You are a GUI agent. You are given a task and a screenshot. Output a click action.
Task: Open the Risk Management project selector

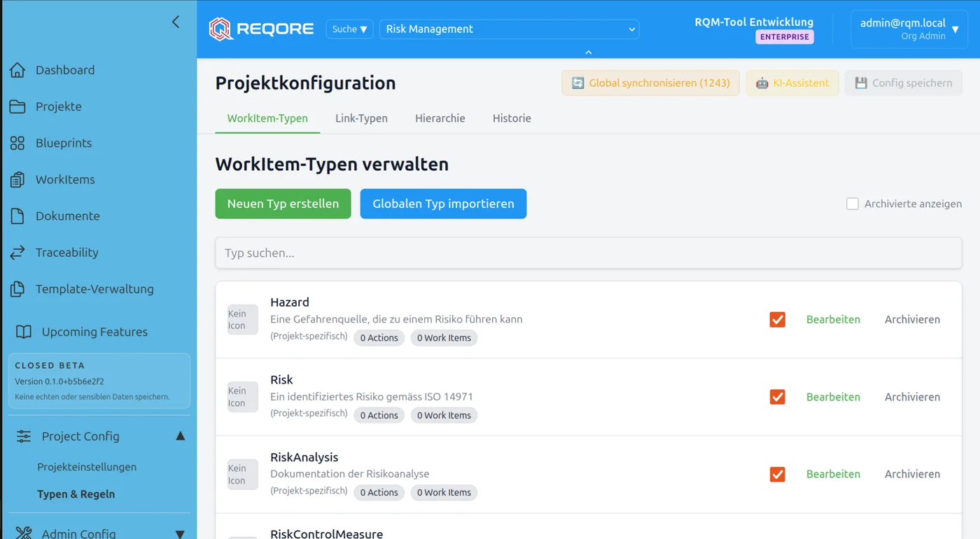[x=510, y=29]
